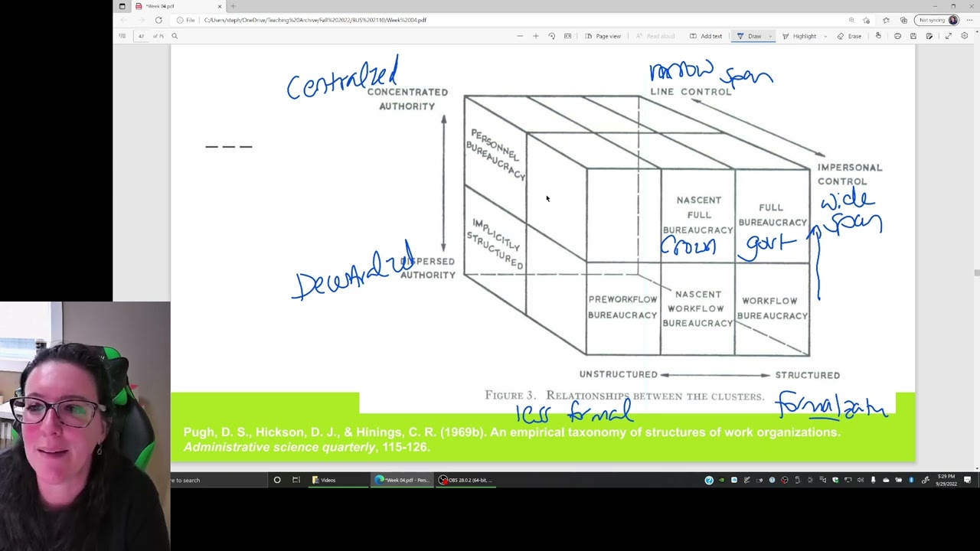The image size is (980, 551).
Task: Click the Figure 3 caption text
Action: point(624,396)
